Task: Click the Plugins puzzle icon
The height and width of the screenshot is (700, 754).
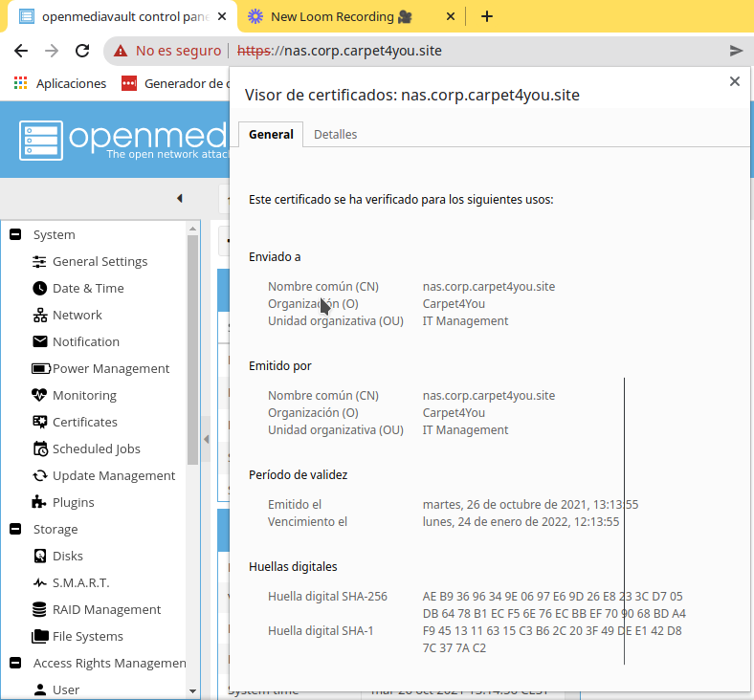Action: [x=39, y=502]
